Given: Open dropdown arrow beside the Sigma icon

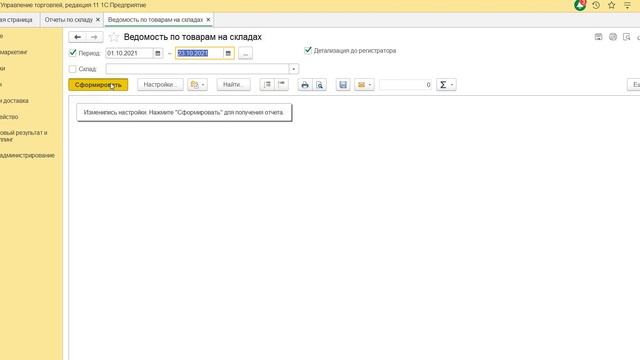Looking at the screenshot, I should click(x=452, y=85).
